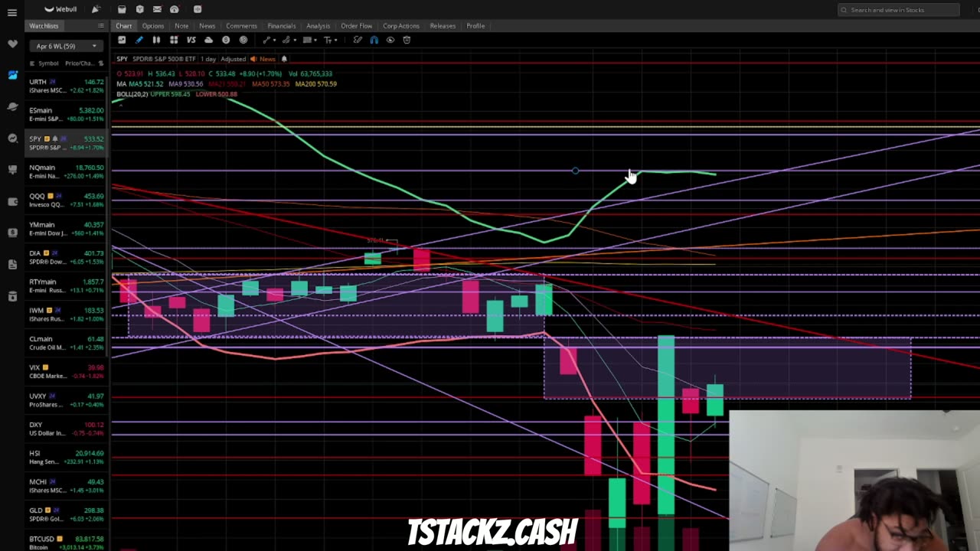Image resolution: width=980 pixels, height=551 pixels.
Task: Switch to the Order Flow tab
Action: coord(356,26)
